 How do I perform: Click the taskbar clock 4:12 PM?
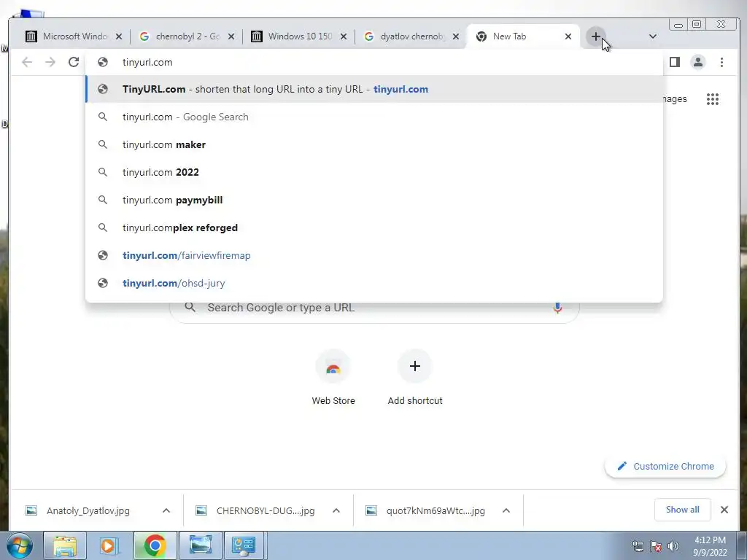[710, 546]
